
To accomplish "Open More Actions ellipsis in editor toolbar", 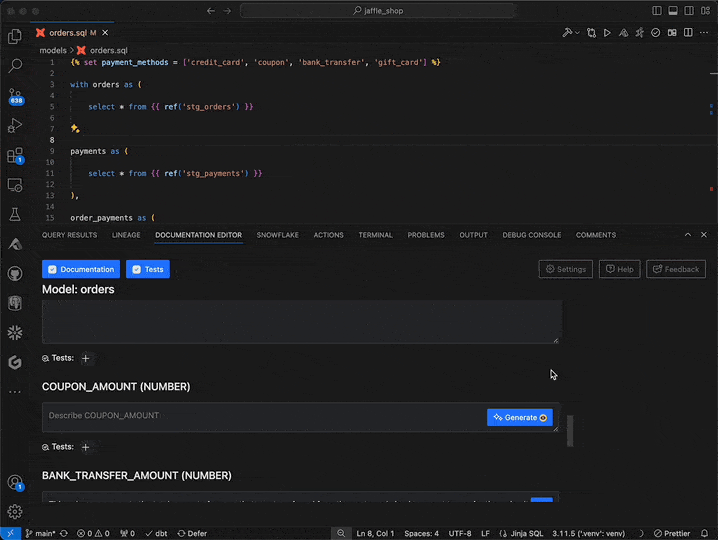I will pyautogui.click(x=704, y=33).
